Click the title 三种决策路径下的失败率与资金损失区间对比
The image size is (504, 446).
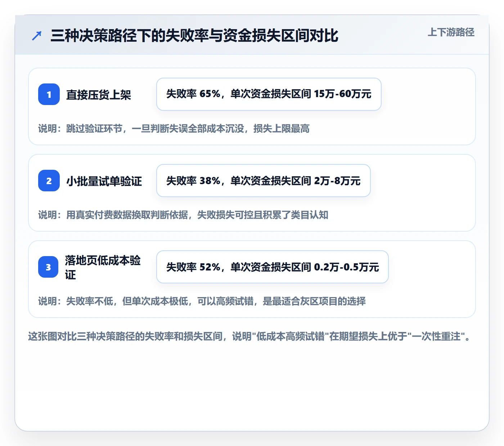click(194, 36)
